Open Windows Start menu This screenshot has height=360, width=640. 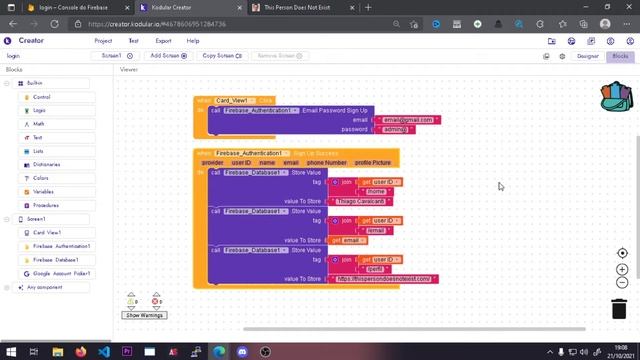[11, 352]
